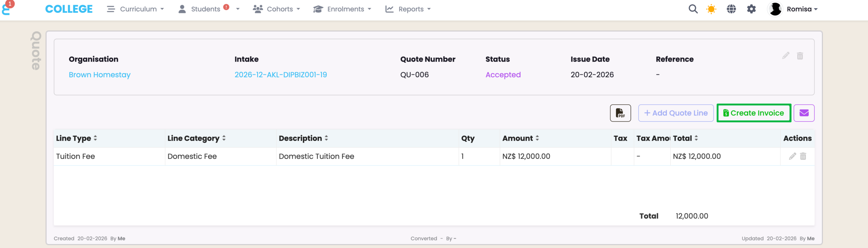Viewport: 868px width, 248px height.
Task: Open the Brown Homestay organisation link
Action: tap(100, 75)
